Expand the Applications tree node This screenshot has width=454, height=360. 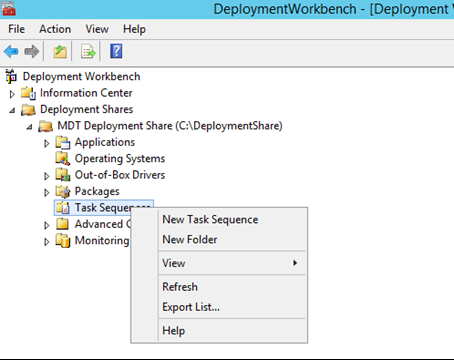pyautogui.click(x=47, y=143)
